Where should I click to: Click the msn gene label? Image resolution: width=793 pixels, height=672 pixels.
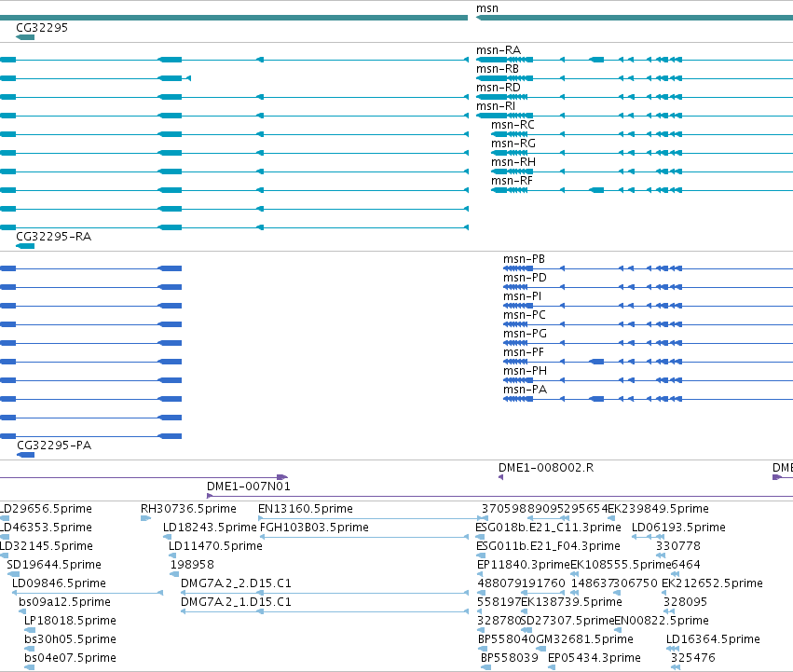click(x=487, y=8)
